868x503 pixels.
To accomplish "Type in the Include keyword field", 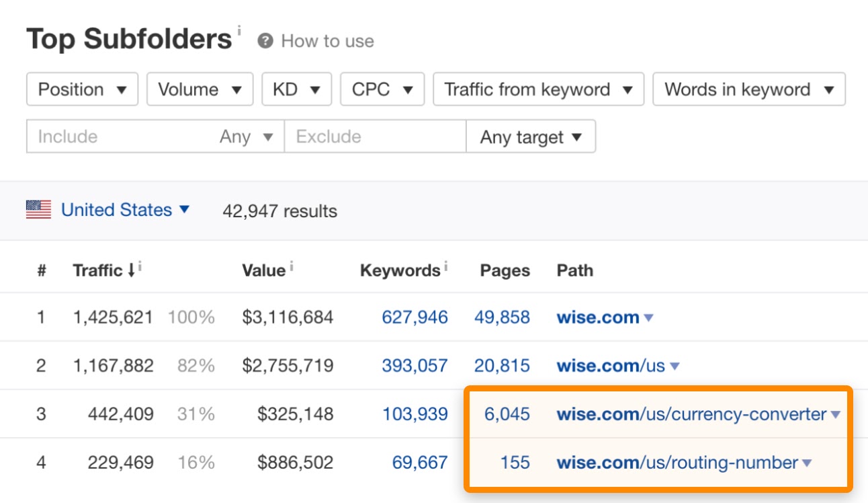I will tap(121, 137).
